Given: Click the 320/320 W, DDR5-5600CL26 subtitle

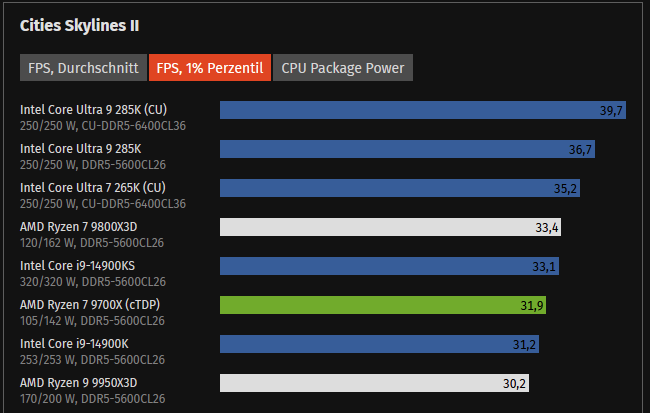Looking at the screenshot, I should click(x=93, y=282).
